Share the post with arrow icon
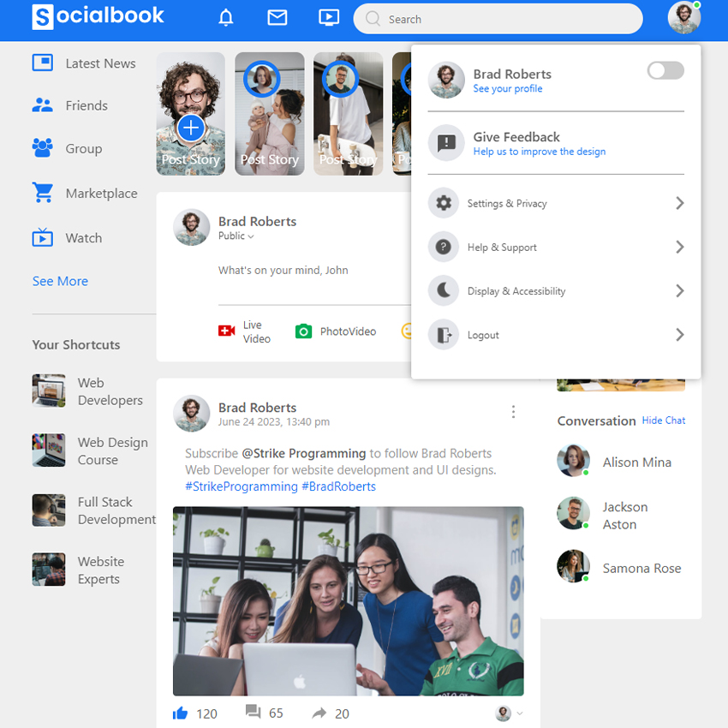Image resolution: width=728 pixels, height=728 pixels. (x=319, y=713)
